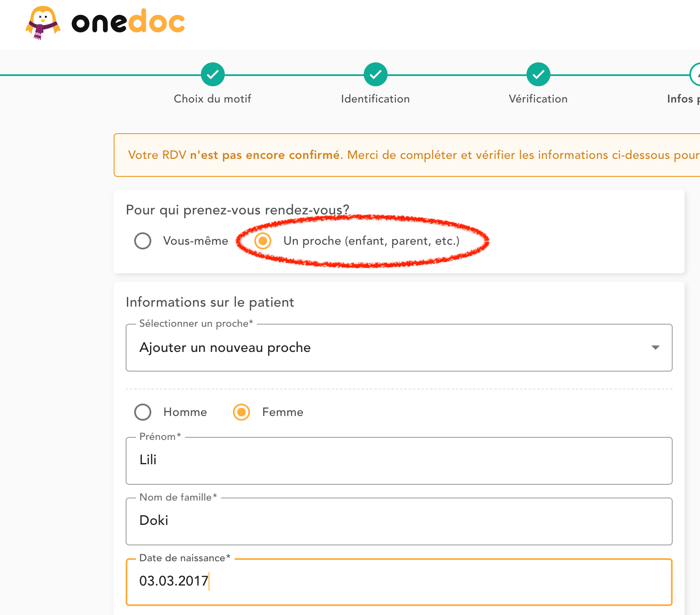Click the fourth step circle at right edge
This screenshot has width=700, height=615.
pyautogui.click(x=695, y=75)
